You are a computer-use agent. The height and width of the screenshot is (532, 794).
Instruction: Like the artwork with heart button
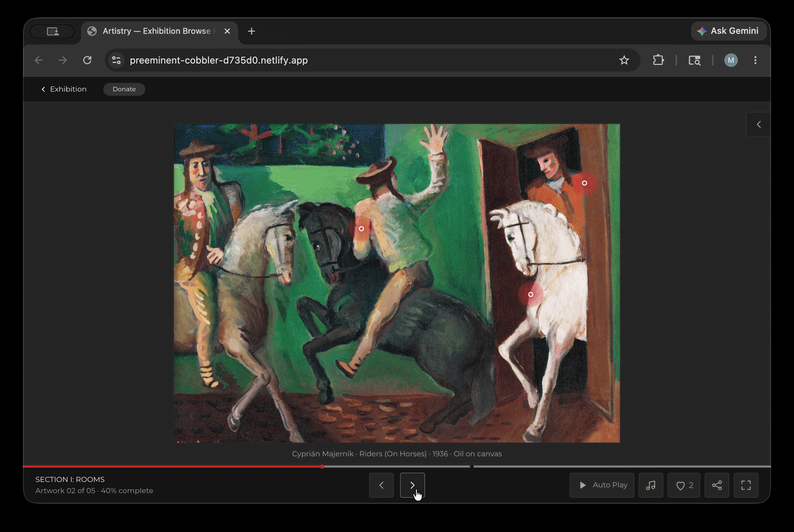click(684, 485)
